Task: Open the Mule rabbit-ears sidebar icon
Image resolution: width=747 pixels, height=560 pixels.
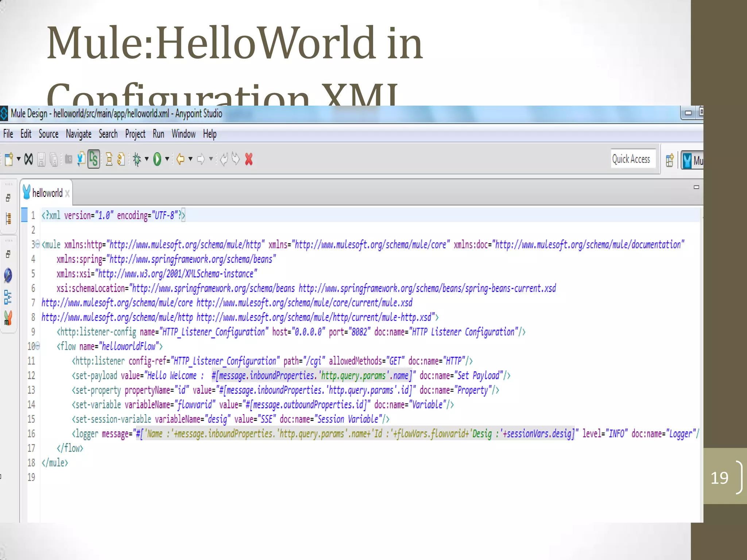Action: coord(8,318)
